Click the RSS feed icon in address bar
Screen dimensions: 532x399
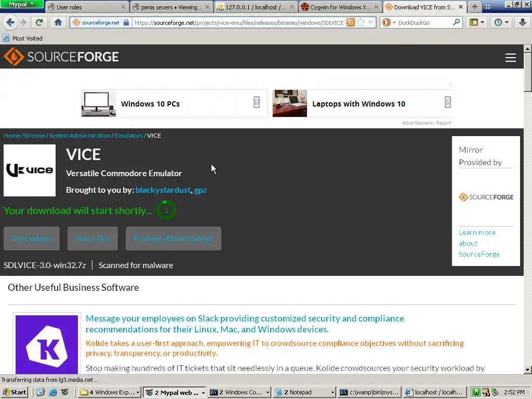[x=351, y=23]
